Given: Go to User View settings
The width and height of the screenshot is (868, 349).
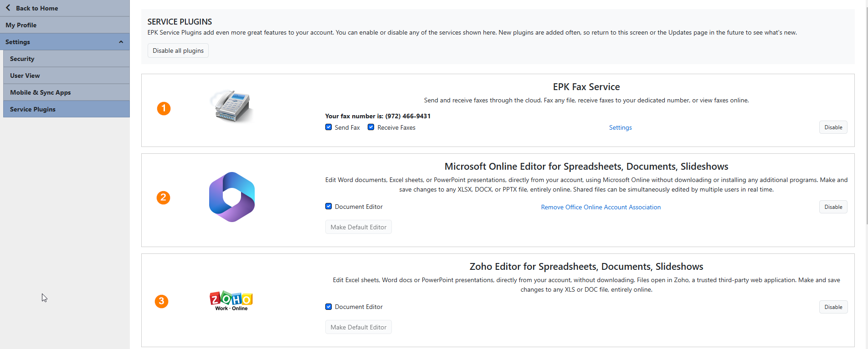Looking at the screenshot, I should click(x=67, y=76).
